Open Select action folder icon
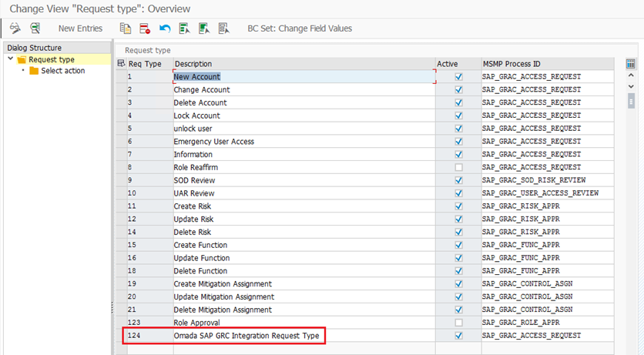The height and width of the screenshot is (355, 644). pos(34,71)
